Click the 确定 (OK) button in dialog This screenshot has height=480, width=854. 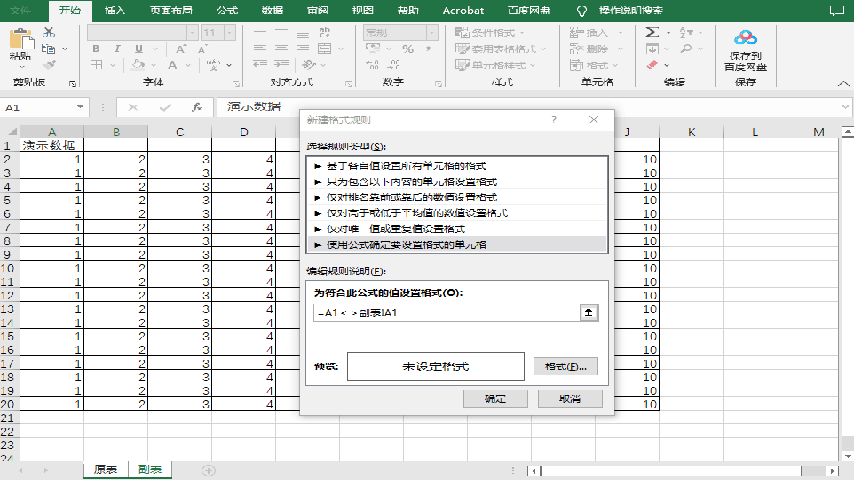tap(495, 399)
